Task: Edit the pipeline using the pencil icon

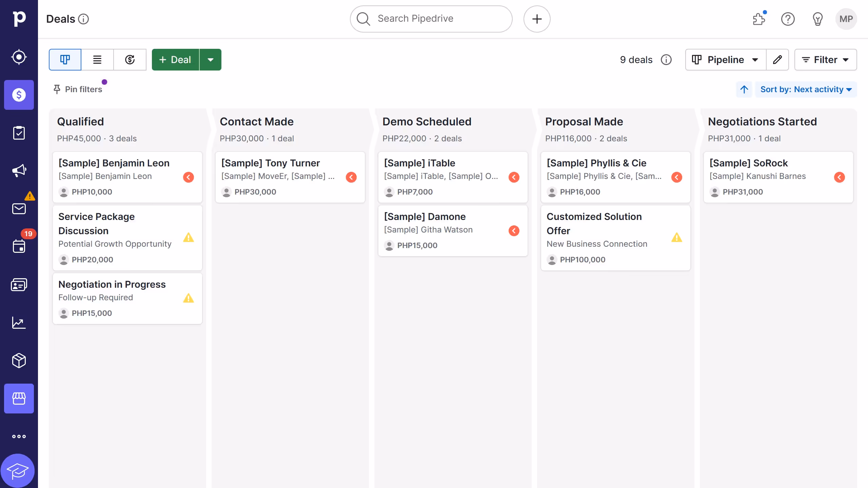Action: click(778, 60)
